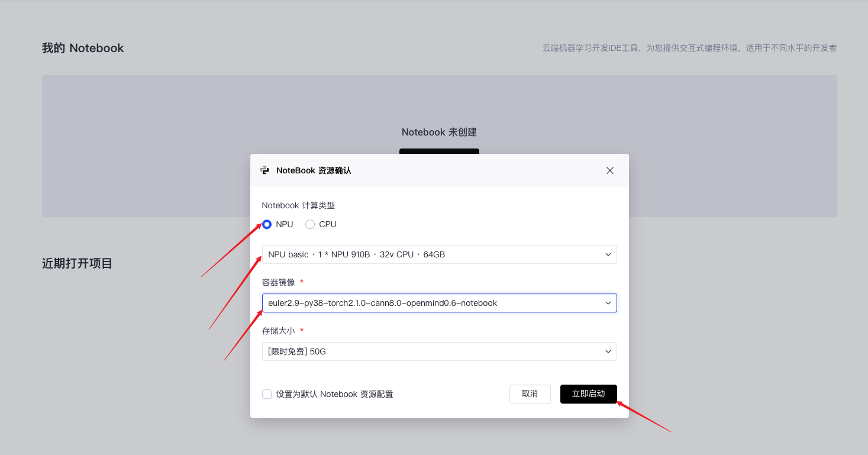Viewport: 868px width, 455px height.
Task: Expand the chevron on the NPU 910B spec field
Action: click(608, 254)
